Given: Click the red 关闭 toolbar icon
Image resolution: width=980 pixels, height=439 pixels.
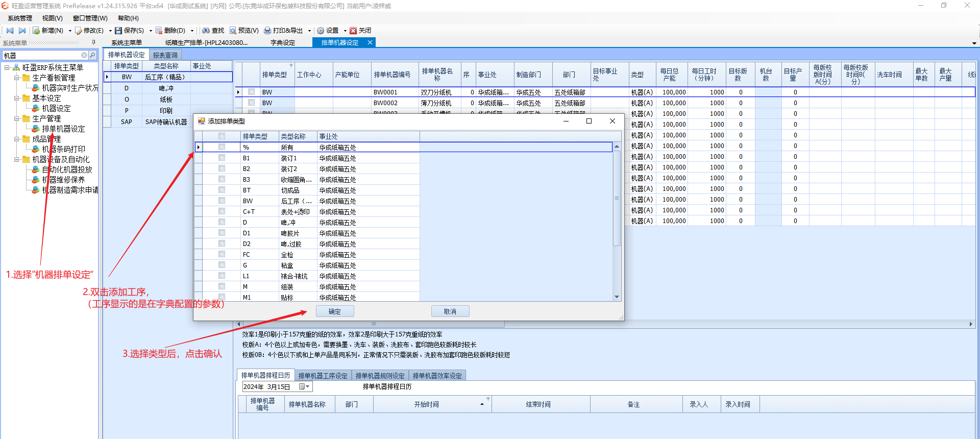Looking at the screenshot, I should coord(353,31).
